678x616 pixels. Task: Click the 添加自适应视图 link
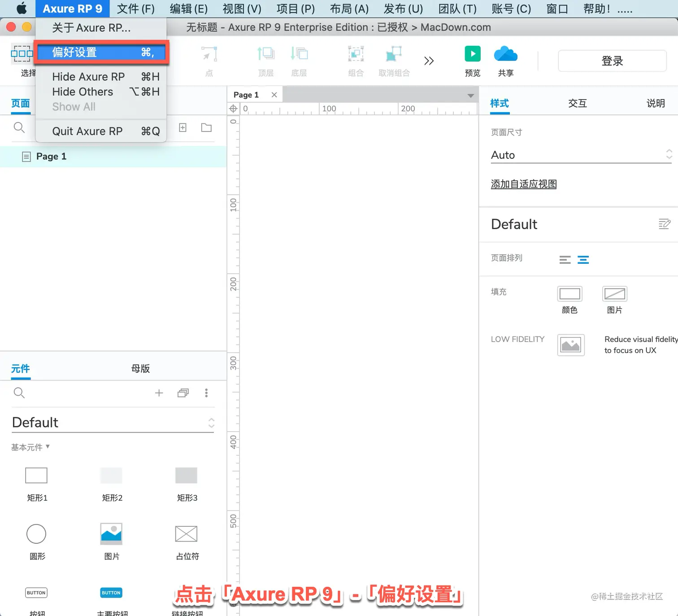tap(524, 184)
